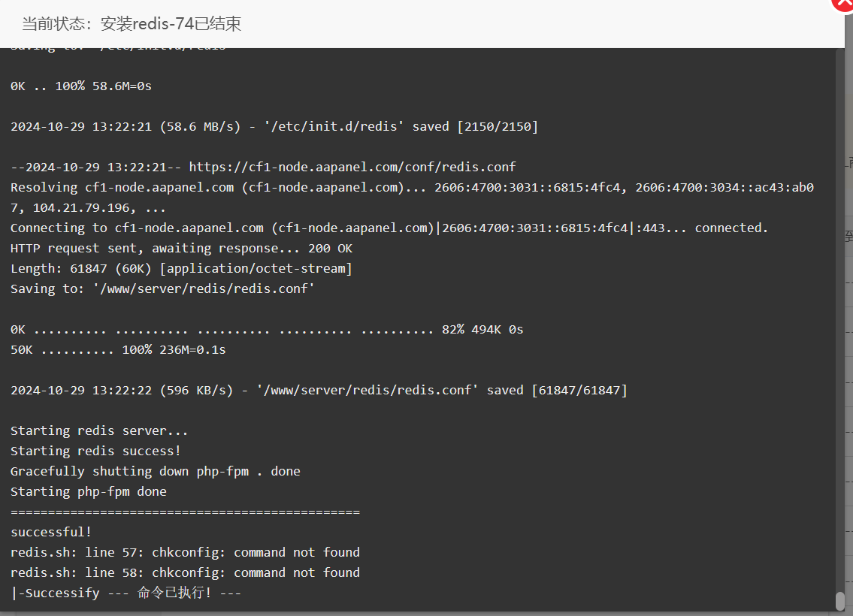853x616 pixels.
Task: Click the redis.conf download URL line
Action: tap(263, 167)
